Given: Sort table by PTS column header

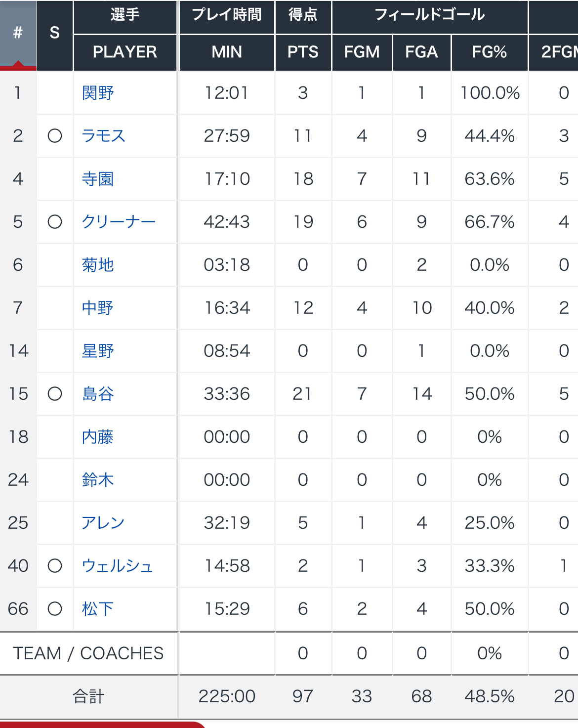Looking at the screenshot, I should pos(303,52).
